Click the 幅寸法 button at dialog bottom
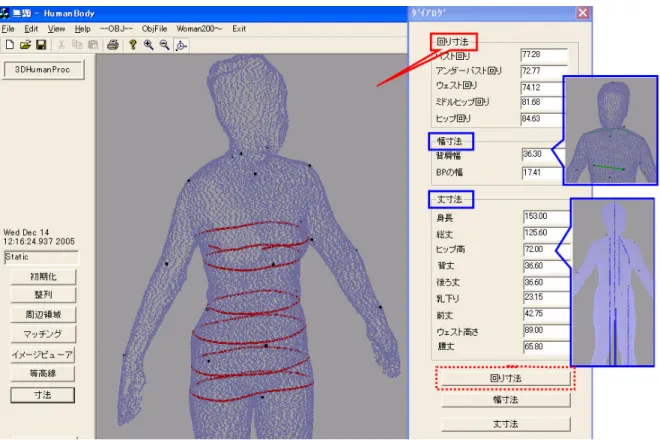This screenshot has width=660, height=440. coord(506,400)
